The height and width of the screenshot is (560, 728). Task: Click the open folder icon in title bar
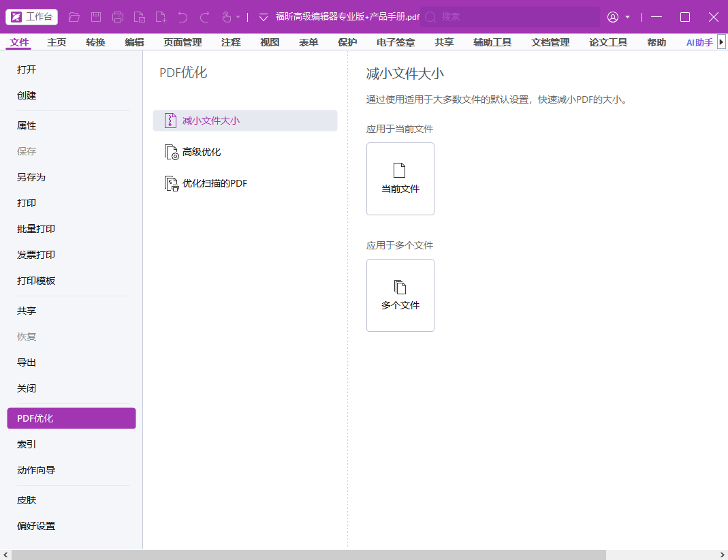74,17
